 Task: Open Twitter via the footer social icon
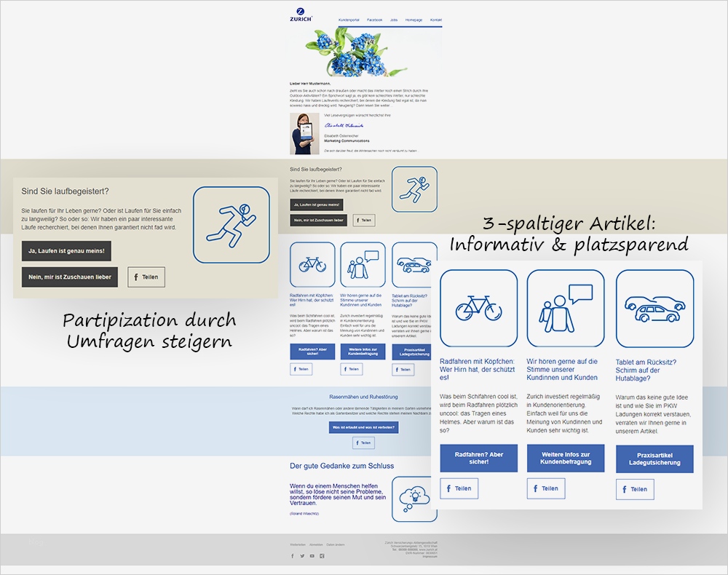[302, 555]
